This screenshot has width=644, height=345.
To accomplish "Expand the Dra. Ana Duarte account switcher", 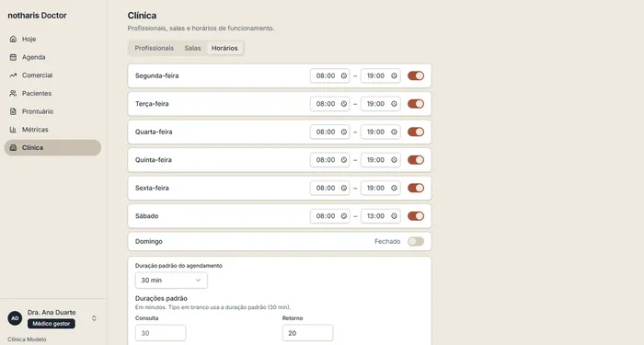I will coord(94,318).
